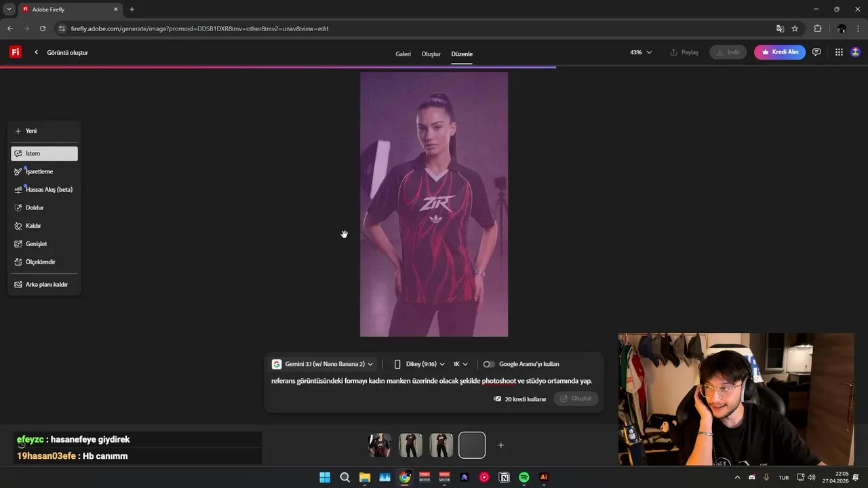The image size is (868, 488).
Task: Go back via Görüntü oluştur arrow
Action: pyautogui.click(x=36, y=52)
